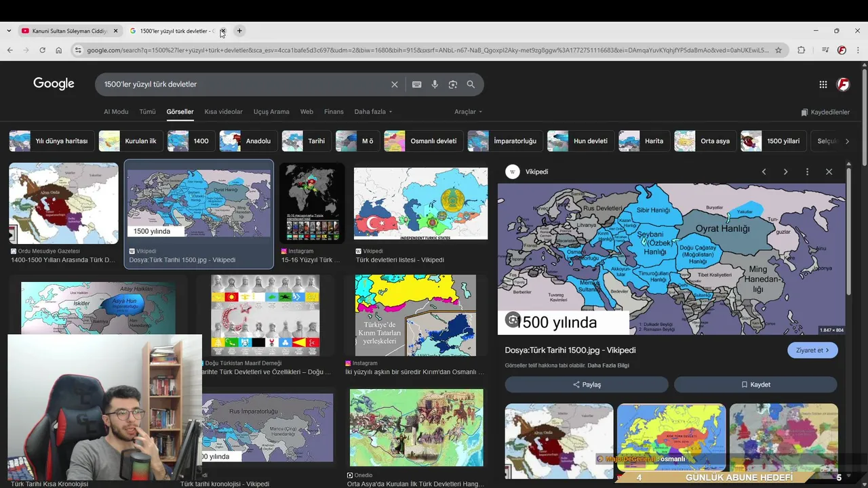The width and height of the screenshot is (868, 488).
Task: Open preview panel three-dot options
Action: pyautogui.click(x=807, y=171)
